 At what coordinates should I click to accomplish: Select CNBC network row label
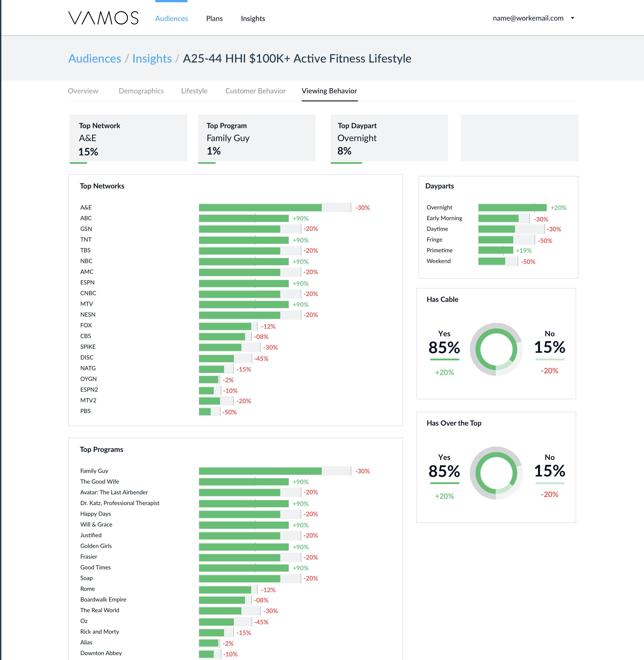click(x=88, y=293)
